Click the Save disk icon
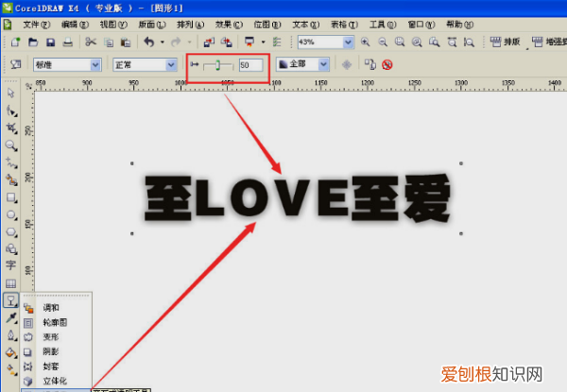Screen dimensions: 567x392 pyautogui.click(x=51, y=43)
